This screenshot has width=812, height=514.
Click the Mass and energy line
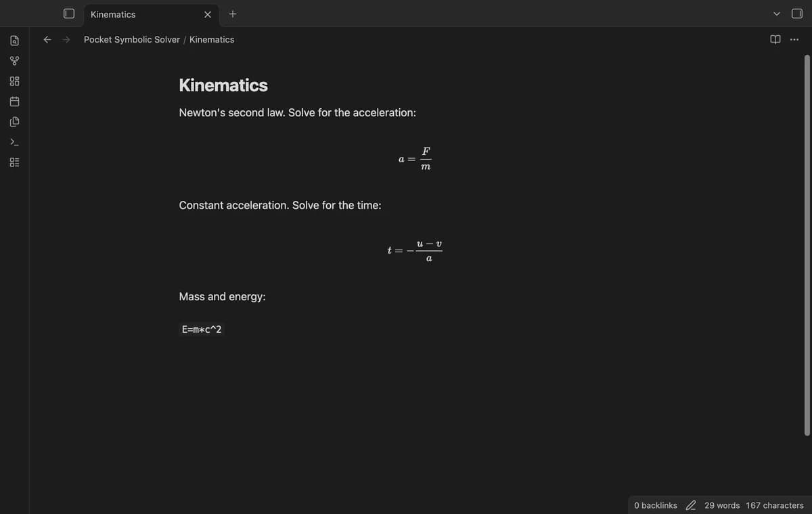coord(222,297)
